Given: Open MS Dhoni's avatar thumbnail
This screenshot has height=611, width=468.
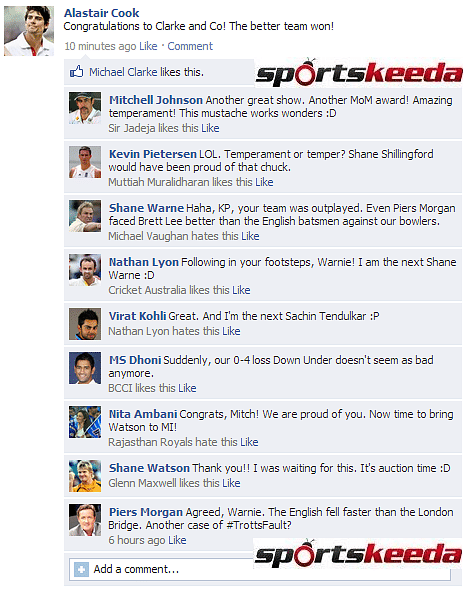Looking at the screenshot, I should pyautogui.click(x=85, y=368).
